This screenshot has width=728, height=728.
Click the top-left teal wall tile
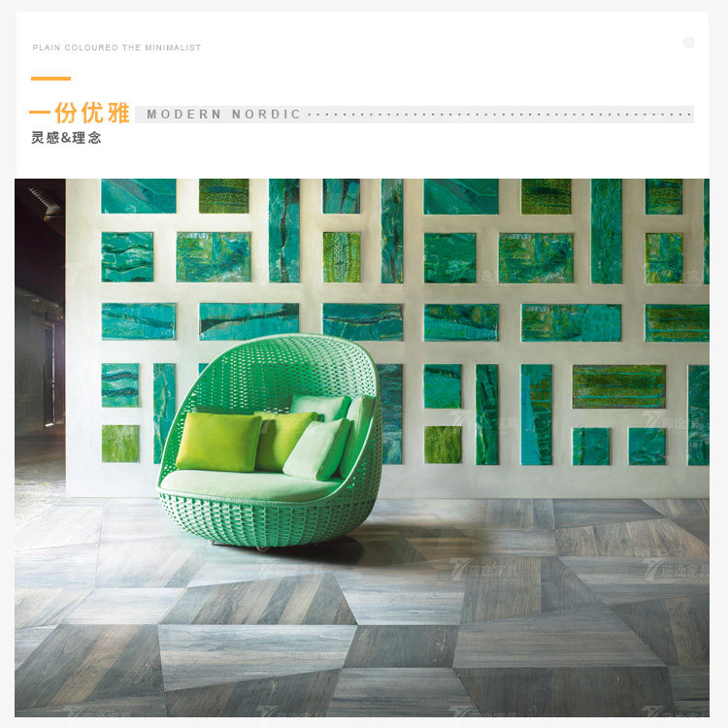coord(139,196)
